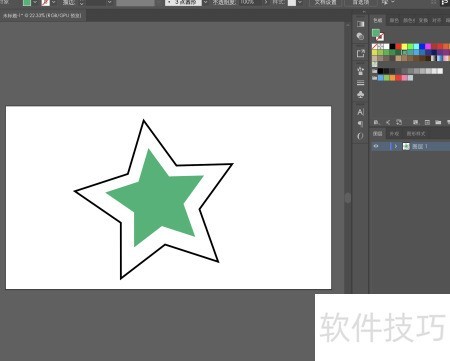
Task: Select the magenta swatch in top row
Action: click(428, 46)
